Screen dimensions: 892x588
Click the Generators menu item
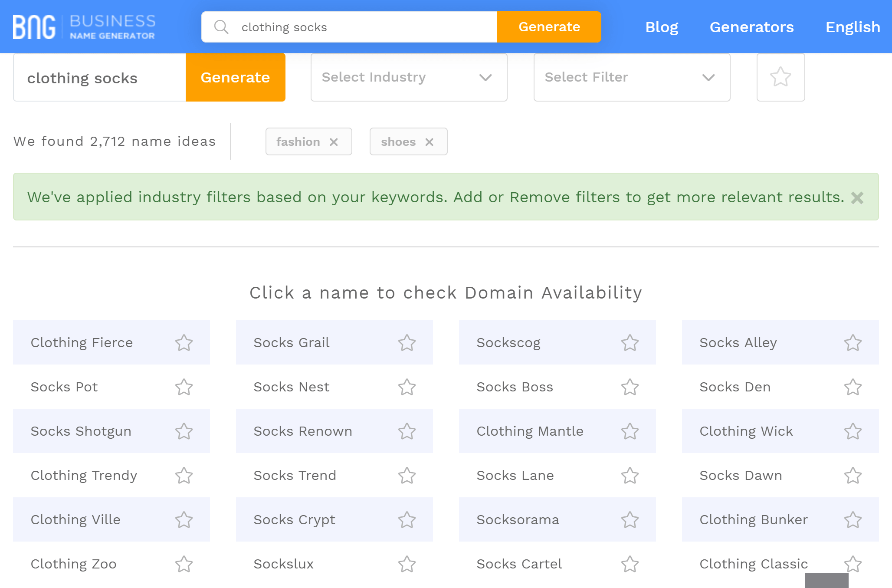click(751, 27)
